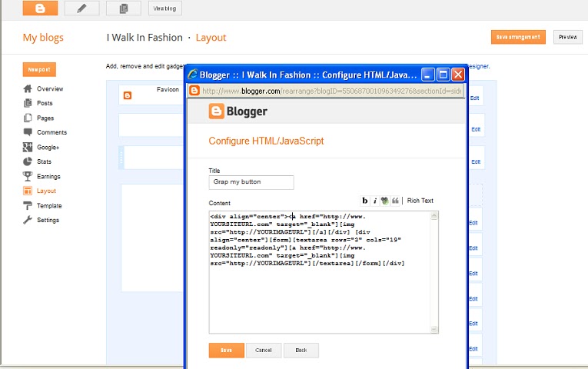This screenshot has width=588, height=369.
Task: Click the Preview button
Action: (x=568, y=37)
